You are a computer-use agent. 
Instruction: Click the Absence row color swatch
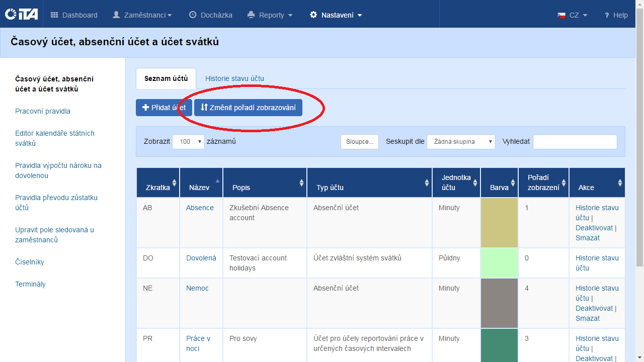pyautogui.click(x=499, y=223)
